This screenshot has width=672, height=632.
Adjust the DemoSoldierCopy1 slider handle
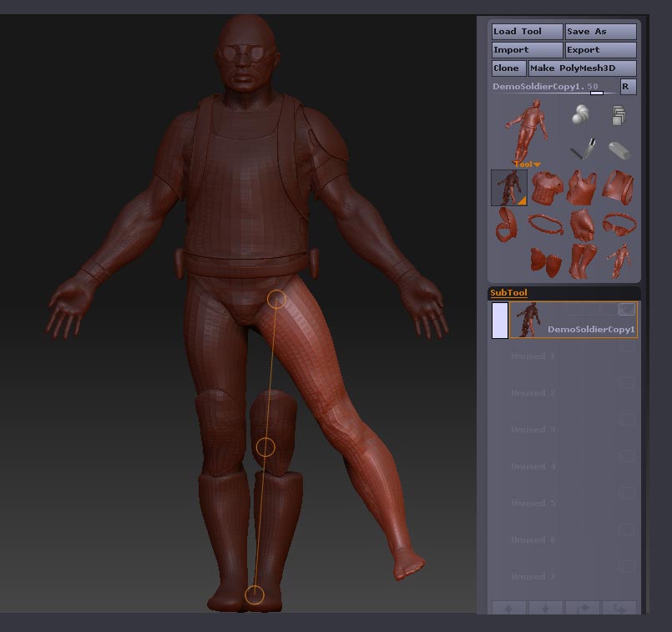pyautogui.click(x=596, y=93)
